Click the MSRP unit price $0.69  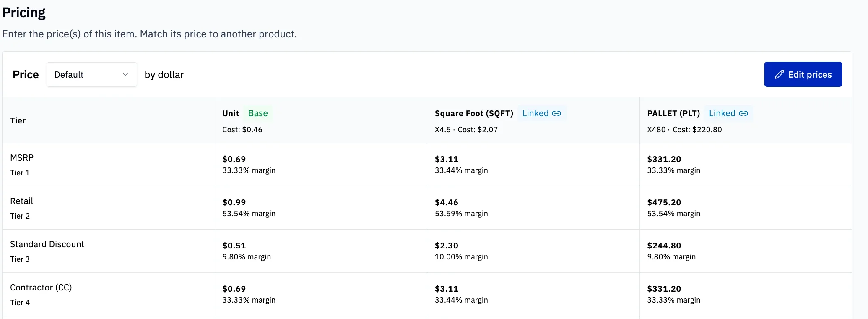[x=234, y=159]
